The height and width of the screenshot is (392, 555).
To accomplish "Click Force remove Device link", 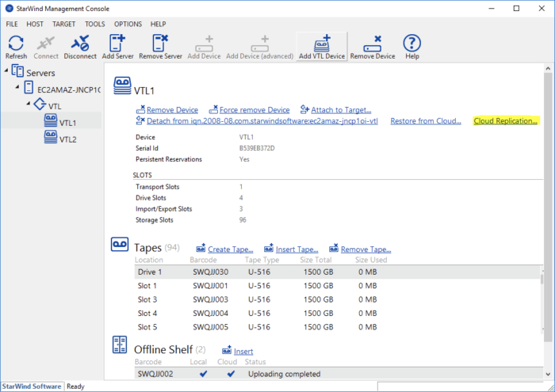I will [x=255, y=109].
